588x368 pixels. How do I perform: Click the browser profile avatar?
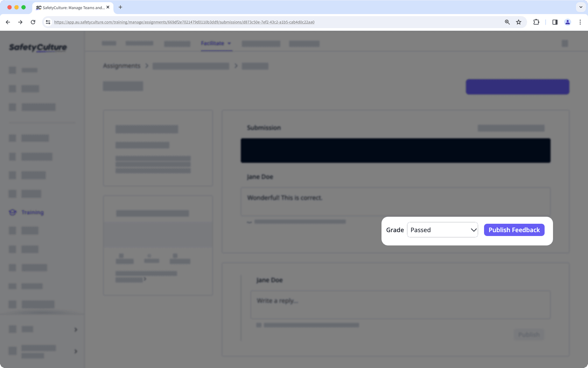(x=567, y=22)
